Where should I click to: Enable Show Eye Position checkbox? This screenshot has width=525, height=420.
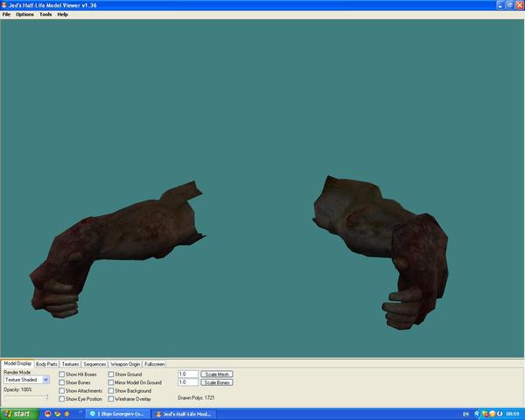(61, 399)
